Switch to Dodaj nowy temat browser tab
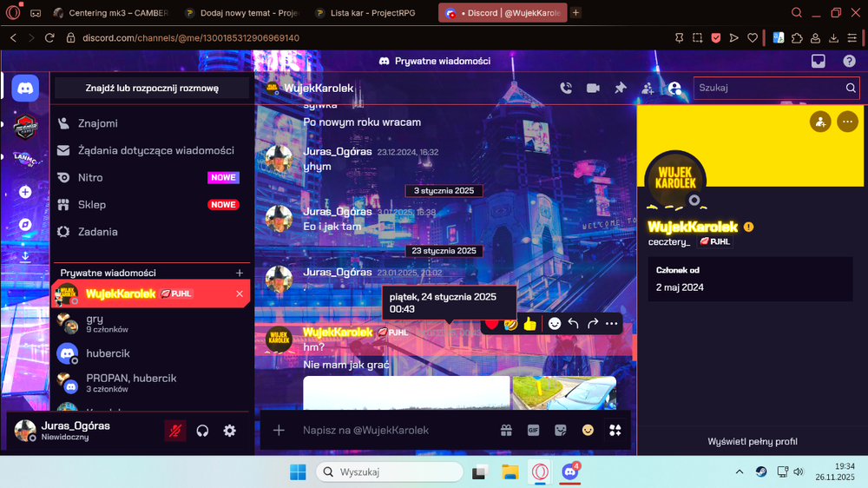Image resolution: width=868 pixels, height=488 pixels. (x=244, y=13)
